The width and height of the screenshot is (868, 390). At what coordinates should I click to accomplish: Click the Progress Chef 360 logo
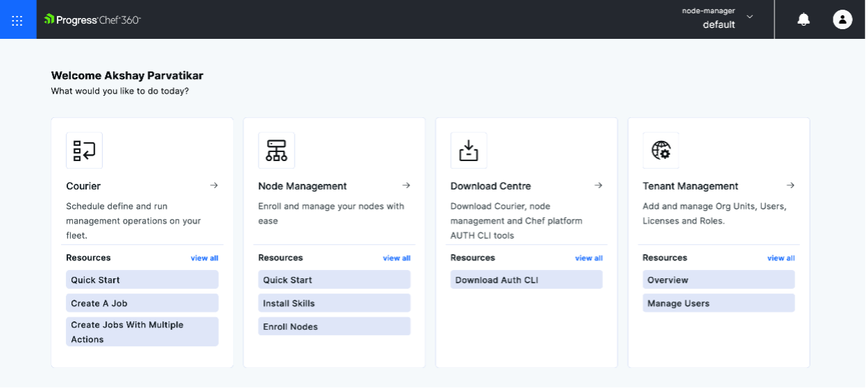[92, 19]
